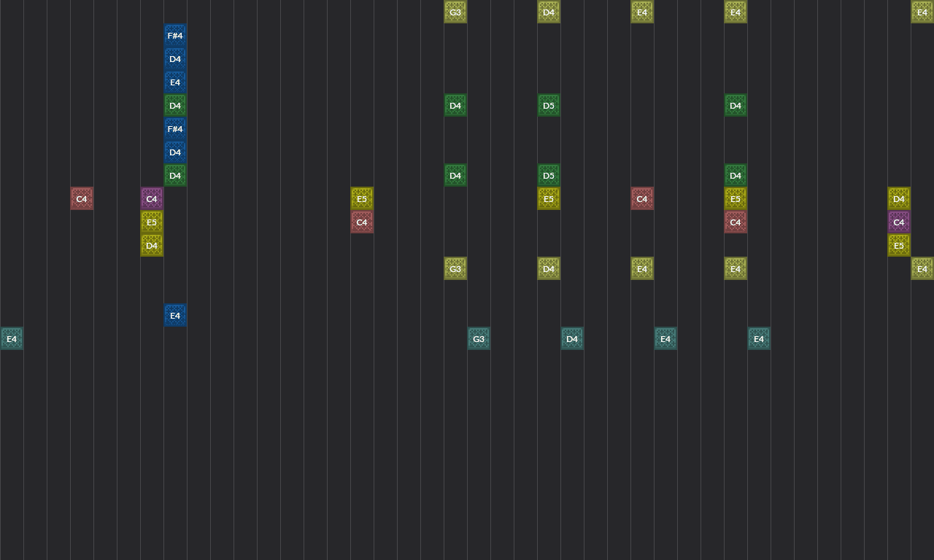Select the lower olive D4 beneath the yellow E5

pos(549,268)
